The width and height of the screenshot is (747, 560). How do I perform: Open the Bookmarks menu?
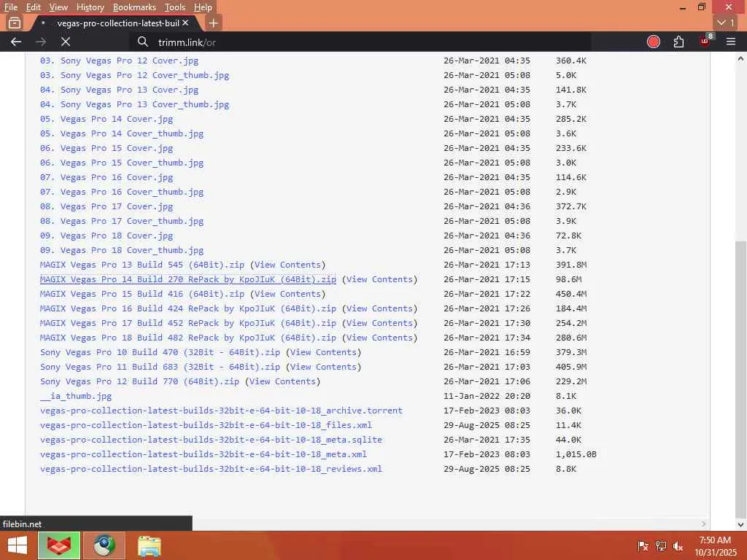tap(134, 7)
